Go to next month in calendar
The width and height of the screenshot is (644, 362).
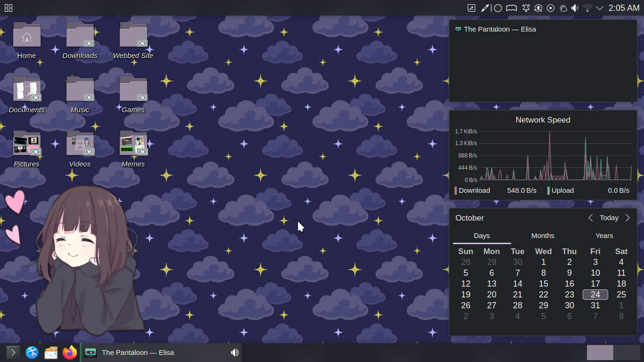tap(627, 218)
